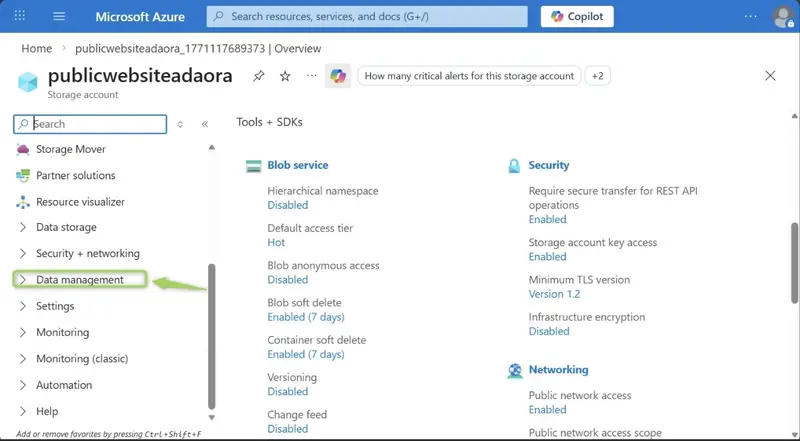The image size is (800, 441).
Task: Go to Home breadcrumb
Action: click(37, 48)
